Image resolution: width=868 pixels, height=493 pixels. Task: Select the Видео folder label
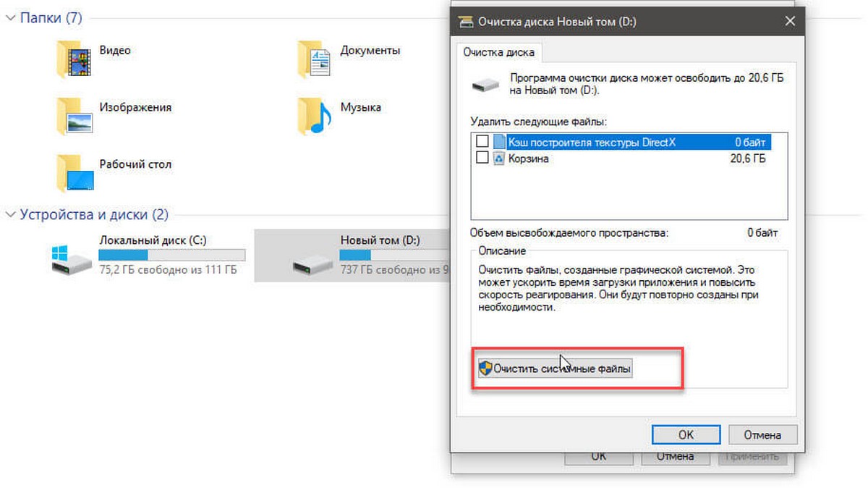click(x=115, y=50)
